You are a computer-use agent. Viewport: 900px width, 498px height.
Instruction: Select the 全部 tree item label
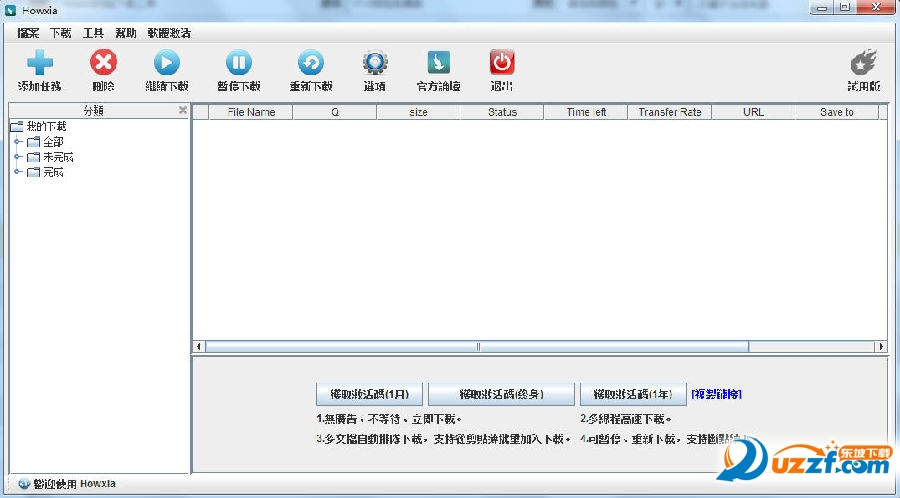pyautogui.click(x=53, y=142)
